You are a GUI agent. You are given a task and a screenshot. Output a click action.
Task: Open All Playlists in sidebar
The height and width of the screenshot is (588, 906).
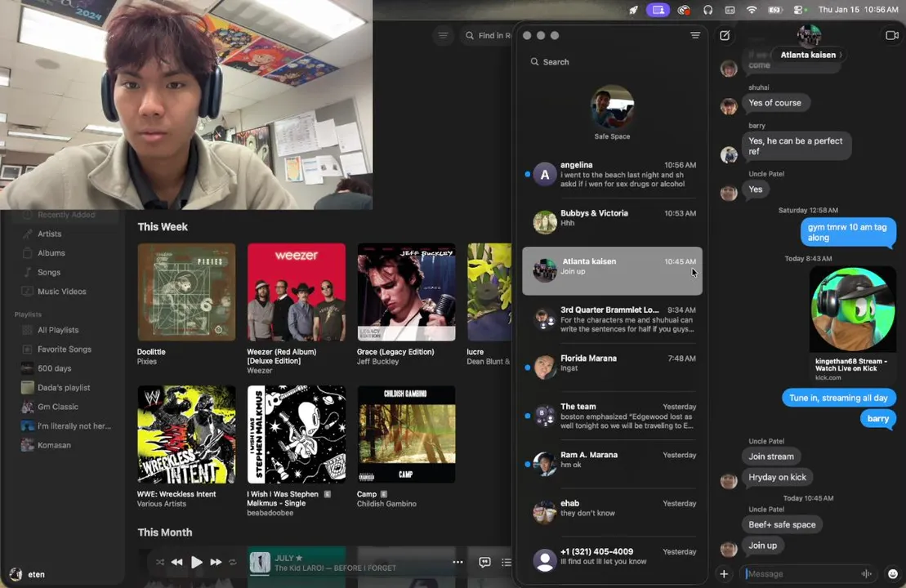click(58, 330)
